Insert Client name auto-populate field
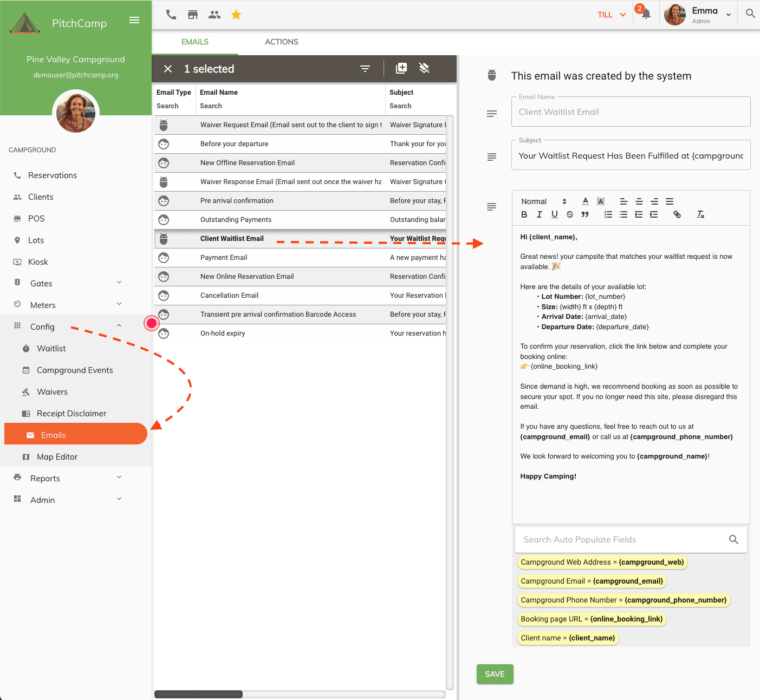Screen dimensions: 760x700 click(568, 638)
